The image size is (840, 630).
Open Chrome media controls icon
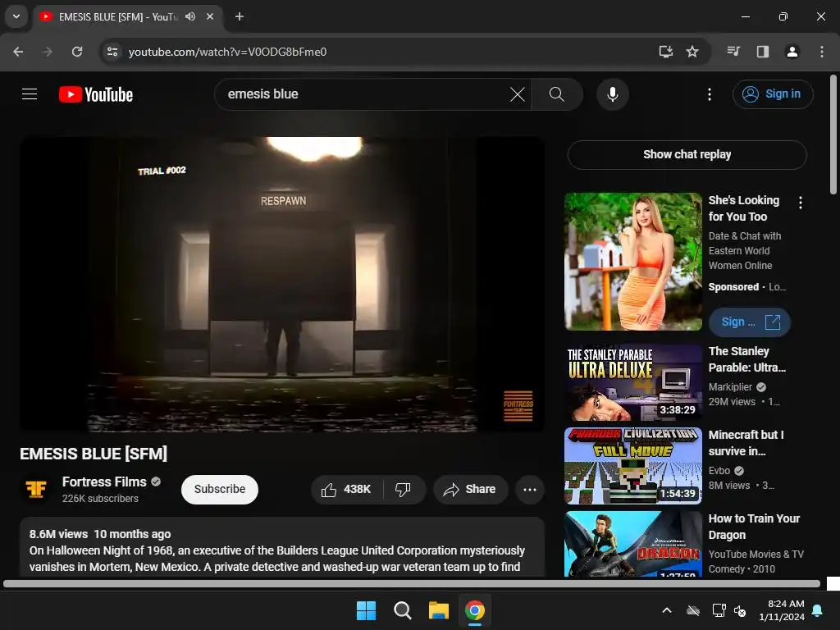click(733, 52)
